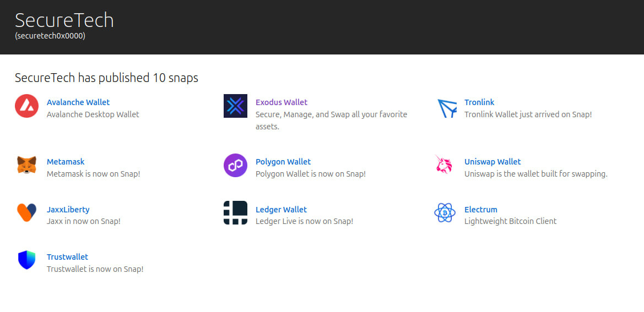This screenshot has width=644, height=312.
Task: Open the Exodus Wallet snap link
Action: (282, 102)
